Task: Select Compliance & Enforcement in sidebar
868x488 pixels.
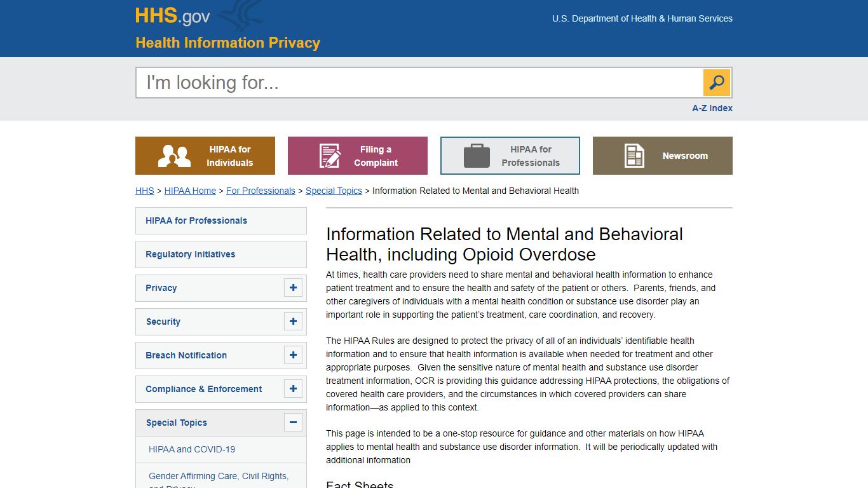Action: coord(204,389)
